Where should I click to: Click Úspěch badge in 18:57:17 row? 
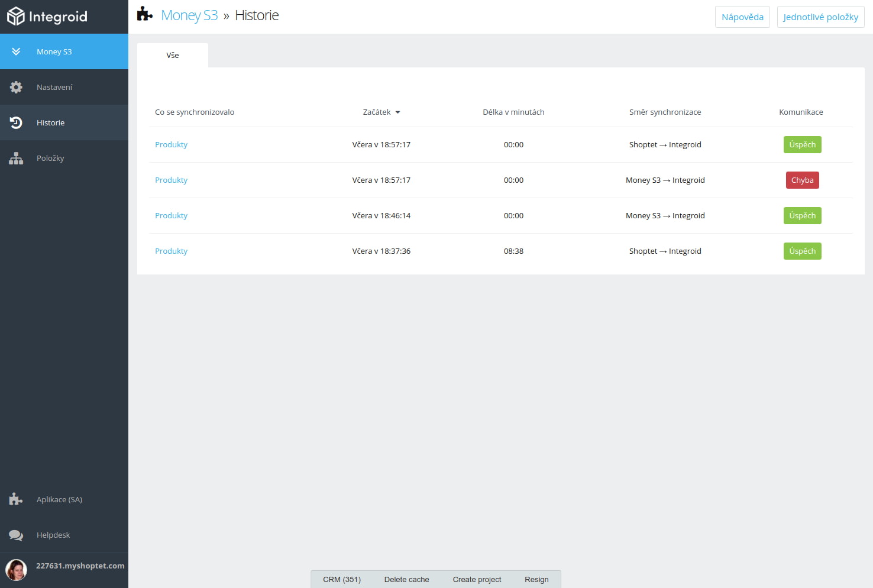click(802, 144)
